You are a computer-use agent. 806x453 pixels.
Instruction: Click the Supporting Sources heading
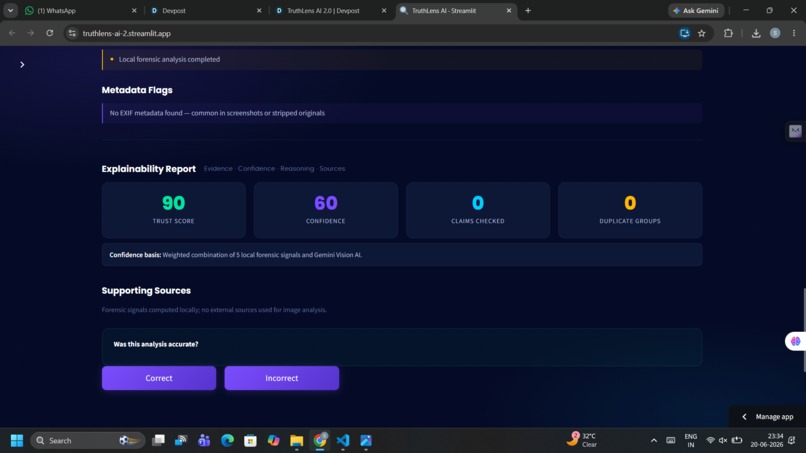146,291
